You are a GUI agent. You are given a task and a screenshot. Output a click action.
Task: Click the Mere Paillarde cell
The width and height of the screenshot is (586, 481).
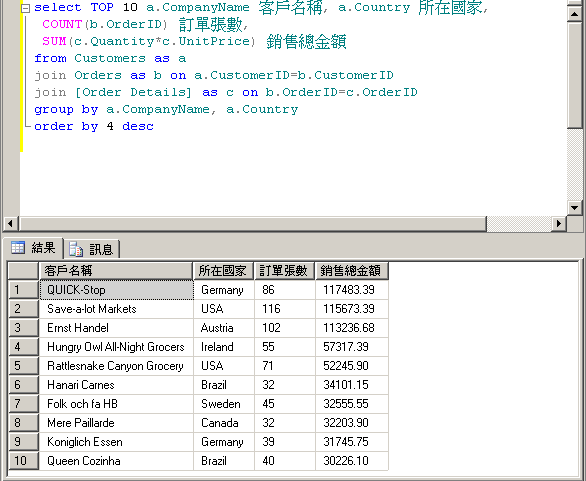116,423
